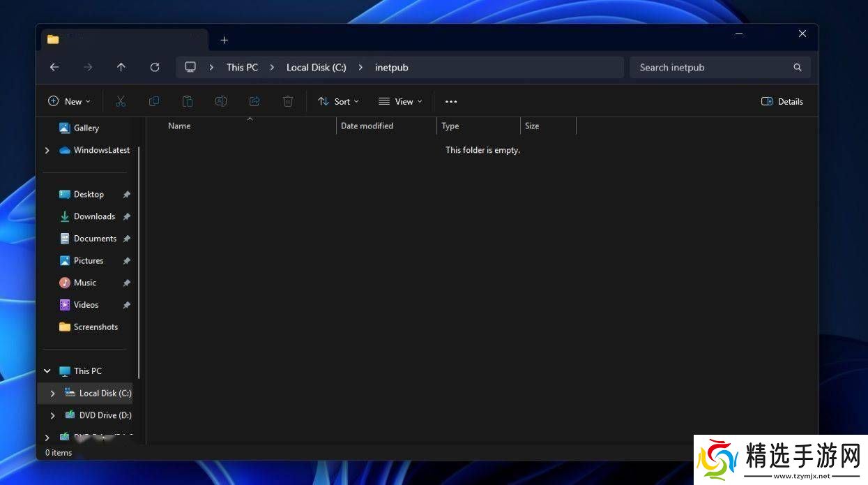Image resolution: width=868 pixels, height=485 pixels.
Task: Open the Sort options dropdown
Action: pyautogui.click(x=339, y=102)
